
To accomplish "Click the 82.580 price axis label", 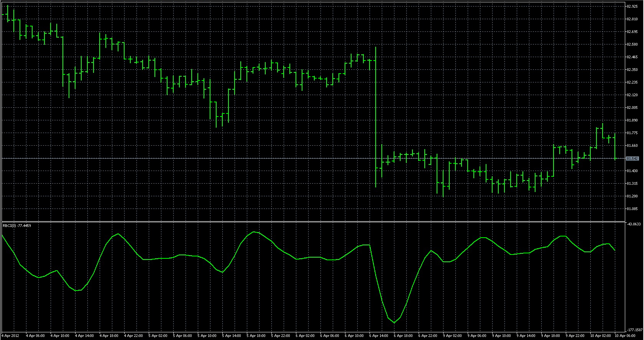I will (632, 44).
